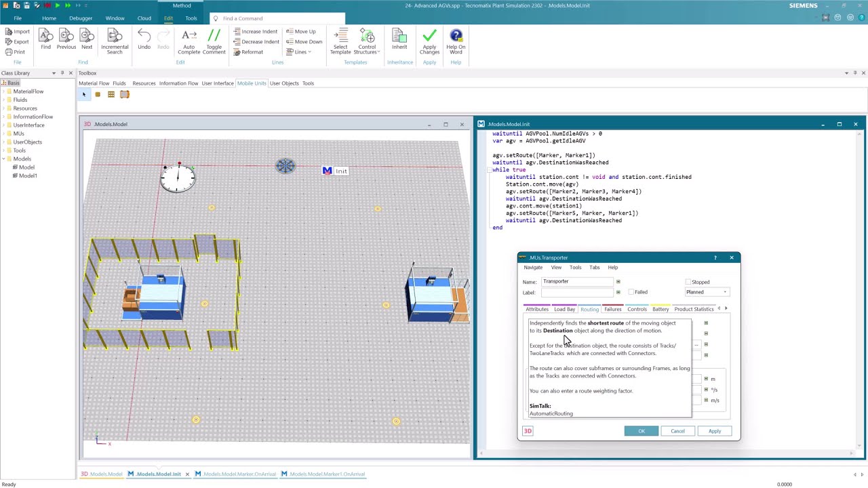Open the File menu button

point(18,18)
